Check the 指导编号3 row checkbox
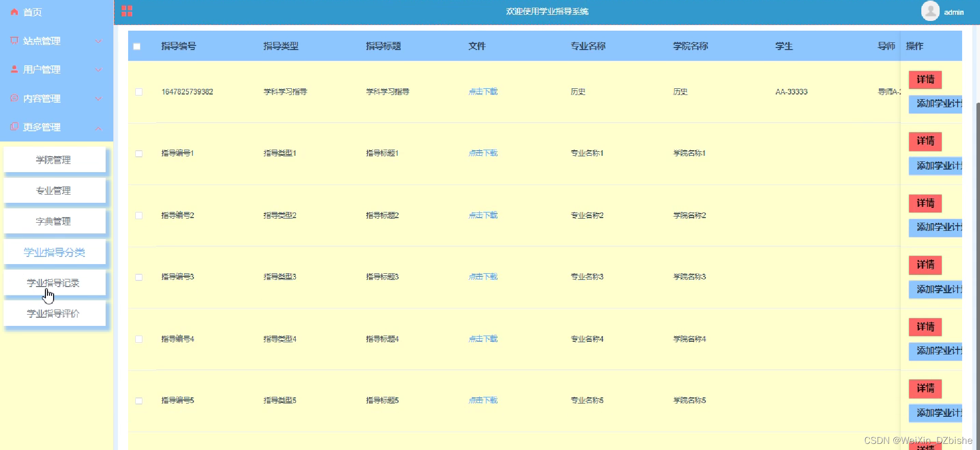Viewport: 980px width, 450px height. tap(139, 277)
